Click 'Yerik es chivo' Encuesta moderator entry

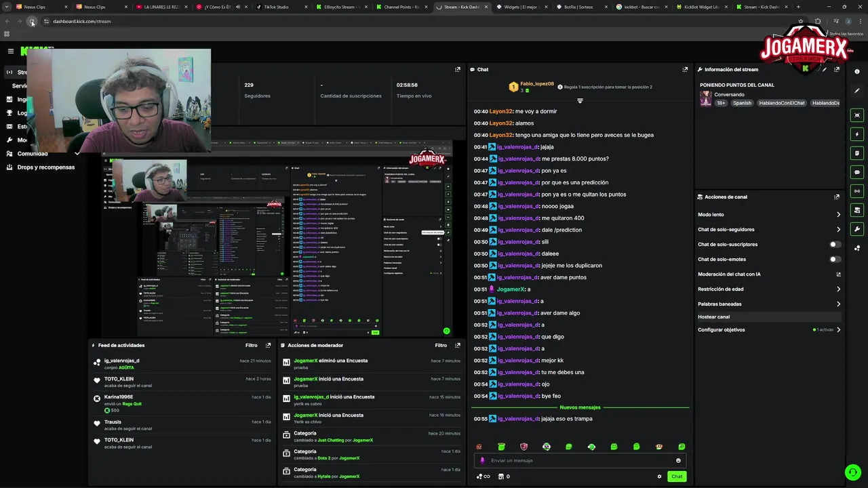pyautogui.click(x=372, y=418)
